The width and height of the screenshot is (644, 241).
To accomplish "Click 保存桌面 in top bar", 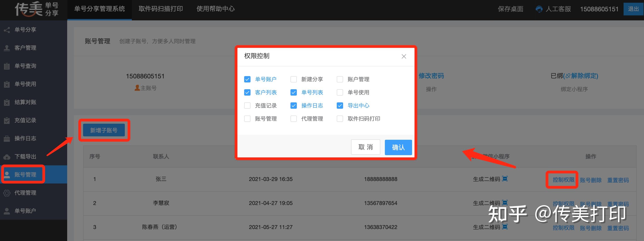I will tap(511, 9).
